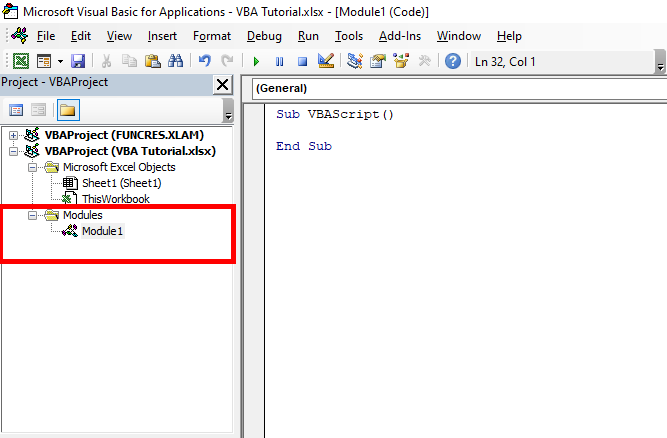Toggle Design Mode icon
This screenshot has height=438, width=667.
point(326,61)
